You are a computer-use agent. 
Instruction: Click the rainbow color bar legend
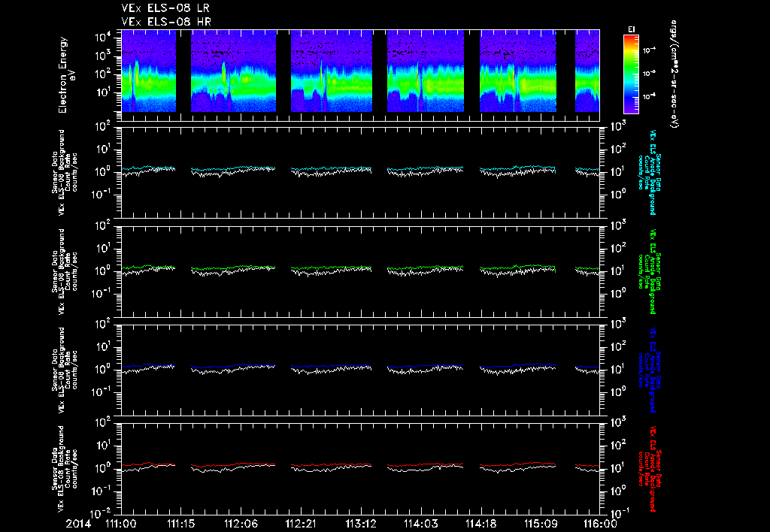click(x=631, y=74)
